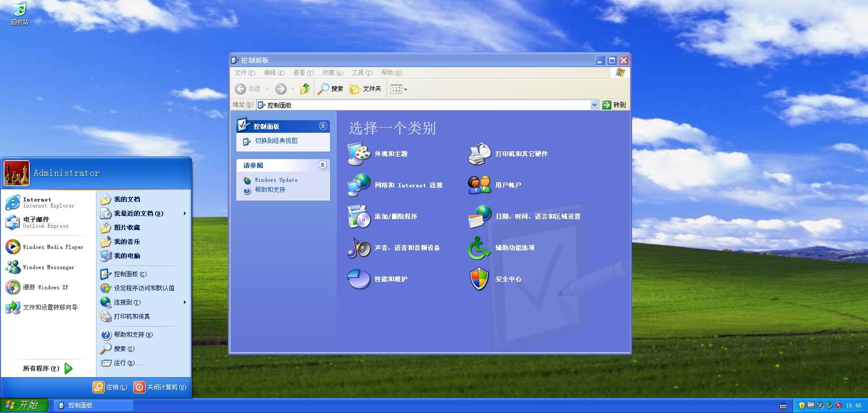Click the Administrator user picture in the Start menu
Screen dimensions: 868x413
click(x=17, y=173)
